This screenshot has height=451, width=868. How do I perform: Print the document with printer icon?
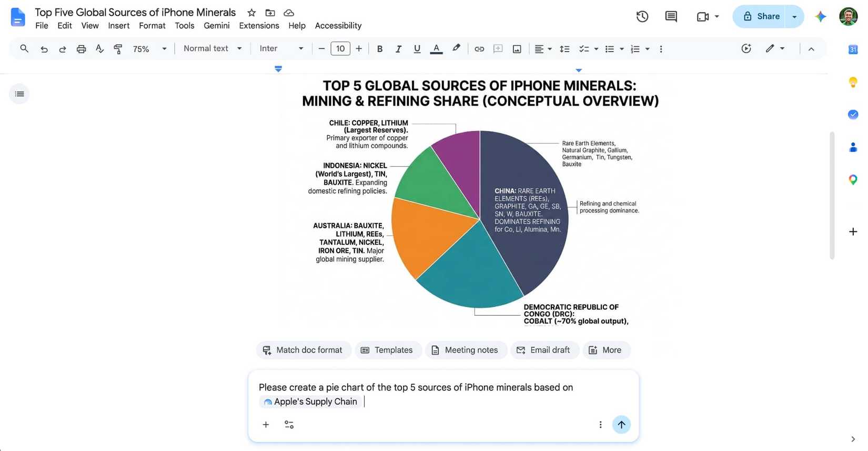tap(81, 49)
